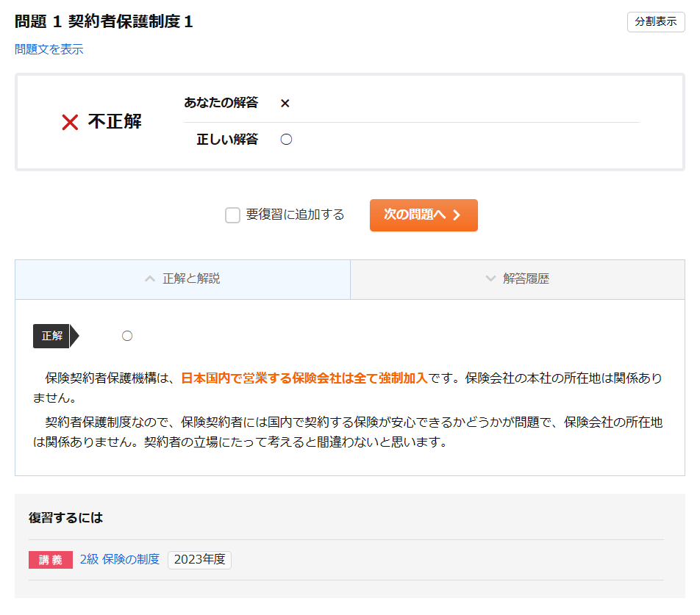Click the black 正解 badge

[51, 336]
